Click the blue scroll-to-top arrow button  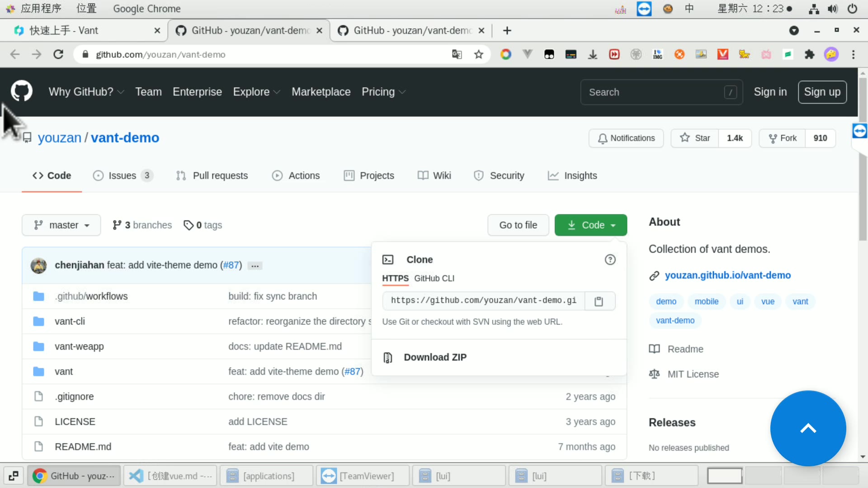tap(808, 428)
